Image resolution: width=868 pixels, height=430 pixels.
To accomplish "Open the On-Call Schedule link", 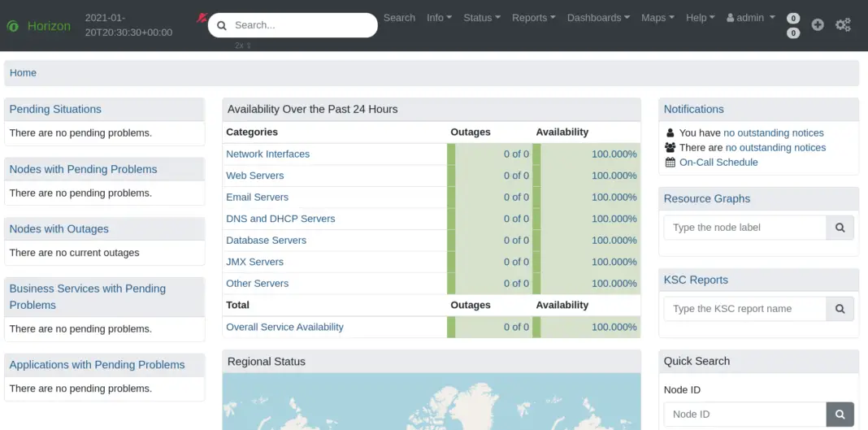I will pyautogui.click(x=718, y=163).
